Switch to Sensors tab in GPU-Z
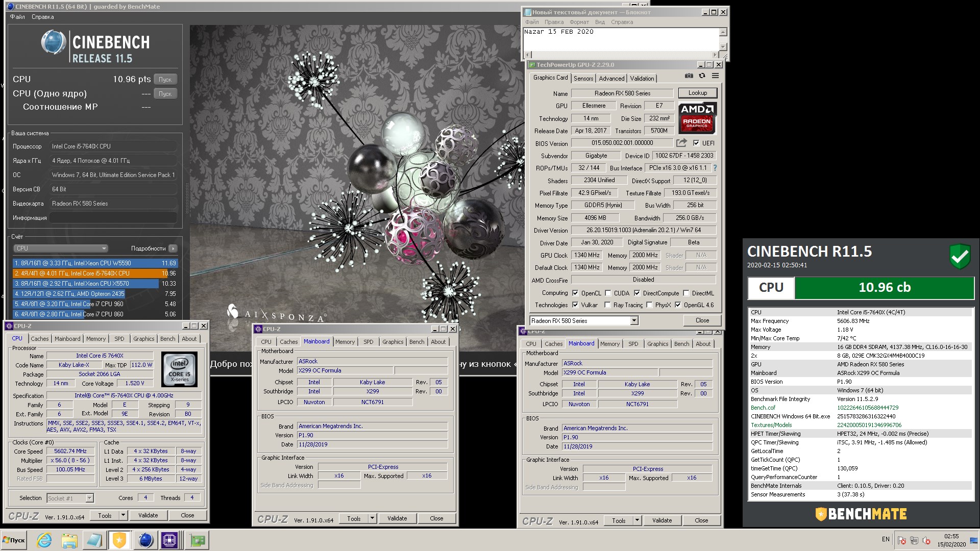 583,79
